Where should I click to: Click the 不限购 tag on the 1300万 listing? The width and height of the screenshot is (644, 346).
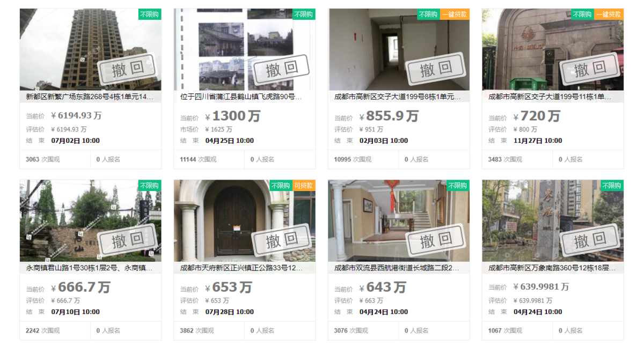(x=304, y=14)
